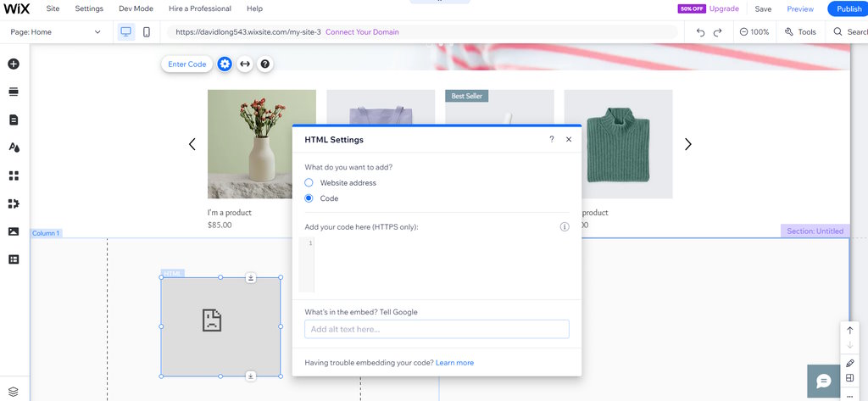Move section up arrow

coord(849,330)
